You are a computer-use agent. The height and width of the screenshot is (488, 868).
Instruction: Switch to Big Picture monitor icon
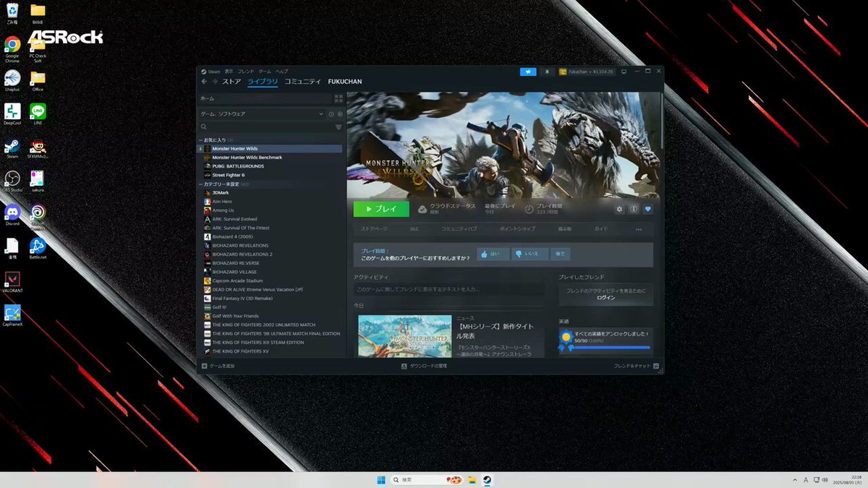point(624,72)
